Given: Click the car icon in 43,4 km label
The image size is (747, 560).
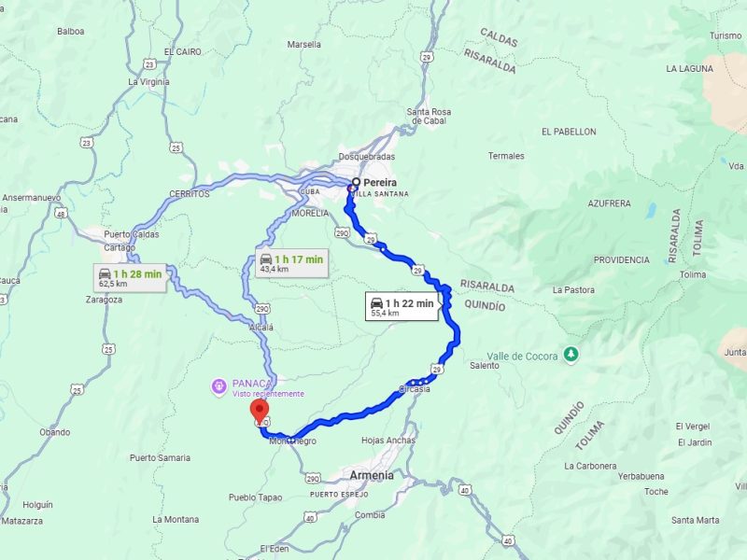Looking at the screenshot, I should click(266, 259).
